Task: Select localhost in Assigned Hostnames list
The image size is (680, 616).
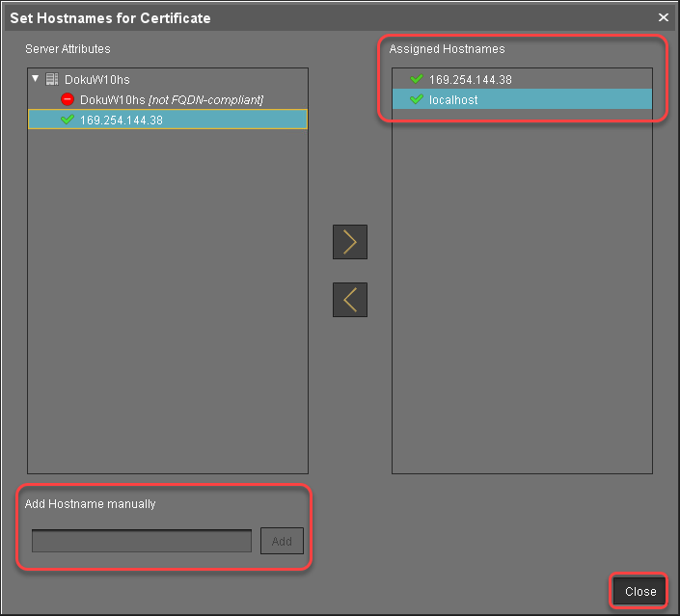Action: pyautogui.click(x=453, y=99)
